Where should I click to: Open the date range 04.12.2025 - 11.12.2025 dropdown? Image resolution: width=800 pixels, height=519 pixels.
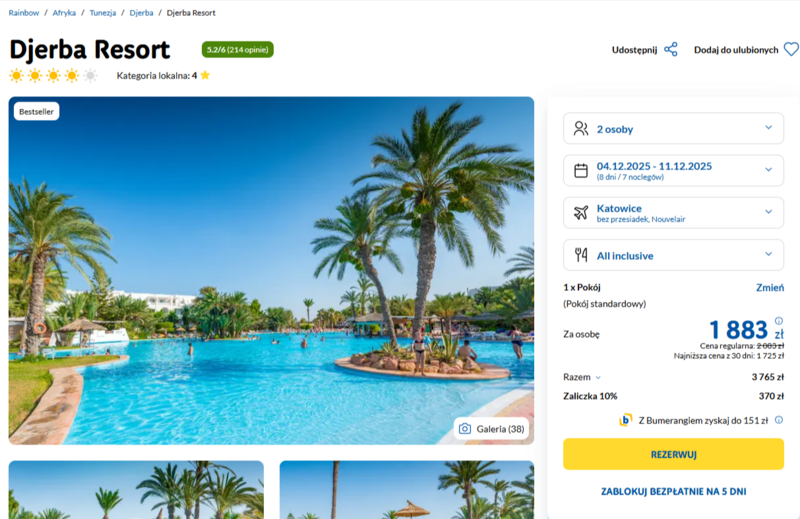click(673, 170)
